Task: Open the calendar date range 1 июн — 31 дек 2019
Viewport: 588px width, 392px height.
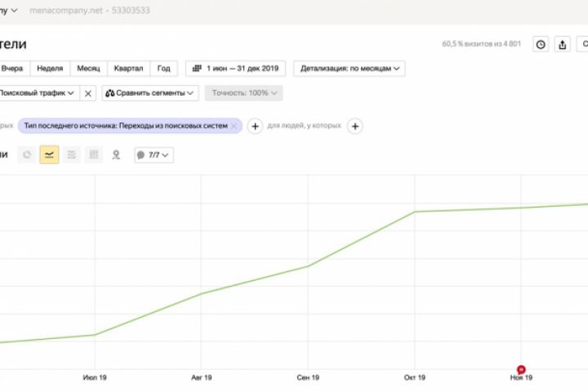Action: coord(235,69)
